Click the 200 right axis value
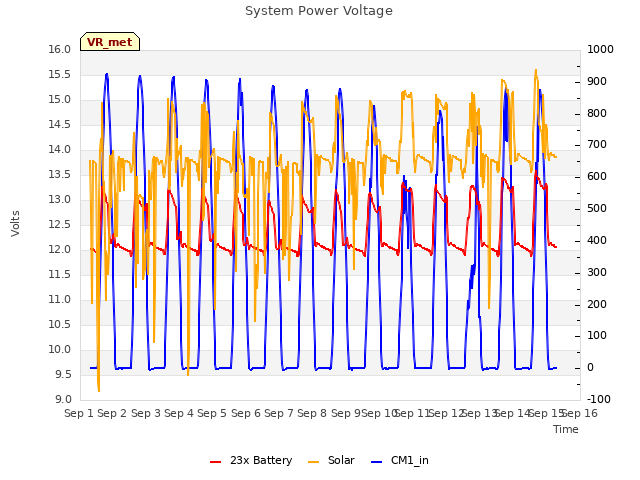The height and width of the screenshot is (480, 640). pyautogui.click(x=597, y=304)
